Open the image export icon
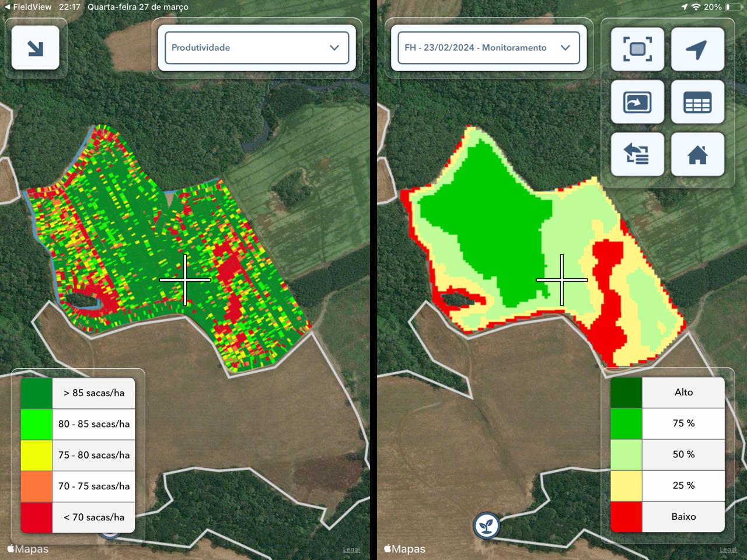The width and height of the screenshot is (747, 560). pyautogui.click(x=637, y=101)
